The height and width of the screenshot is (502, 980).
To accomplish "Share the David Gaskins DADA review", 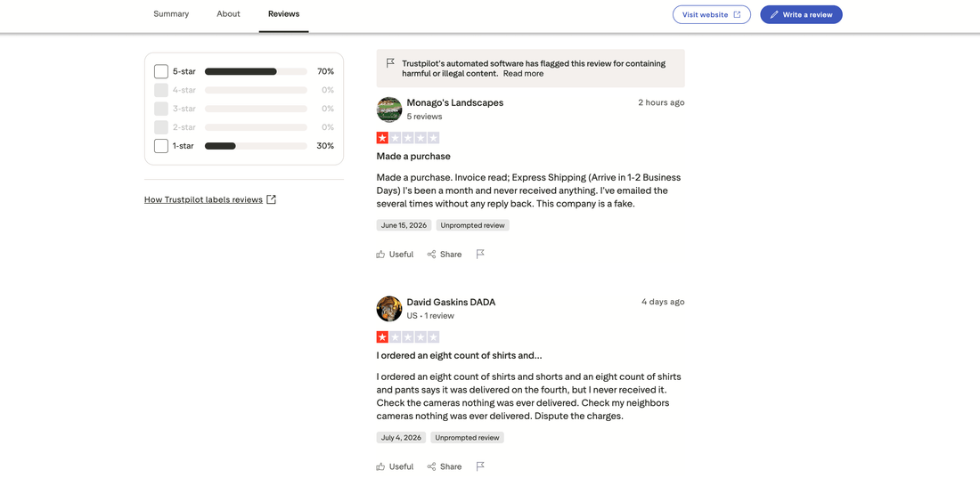I will click(445, 466).
